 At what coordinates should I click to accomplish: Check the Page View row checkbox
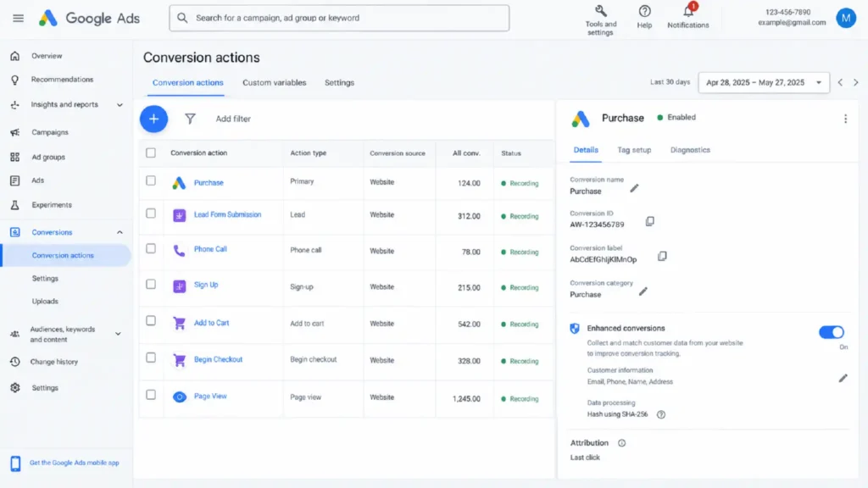(x=151, y=395)
